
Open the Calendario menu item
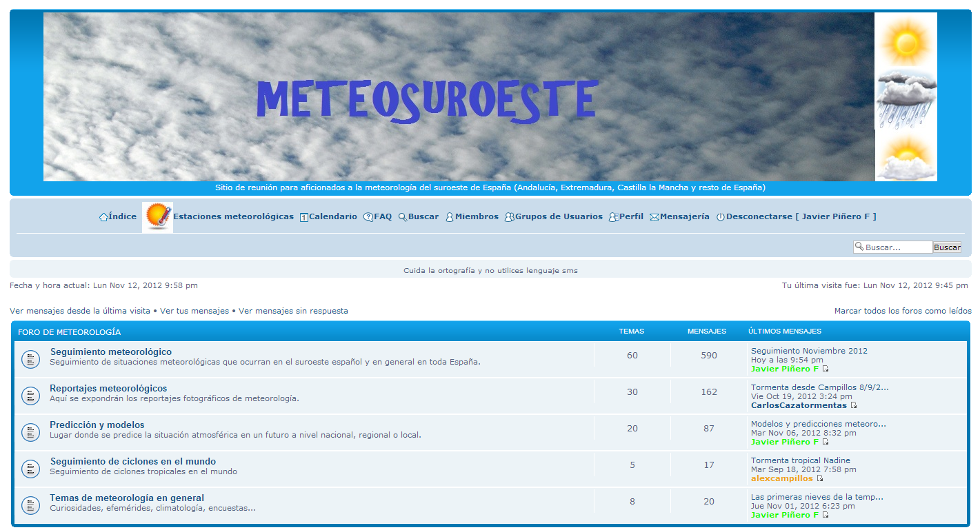click(x=333, y=216)
